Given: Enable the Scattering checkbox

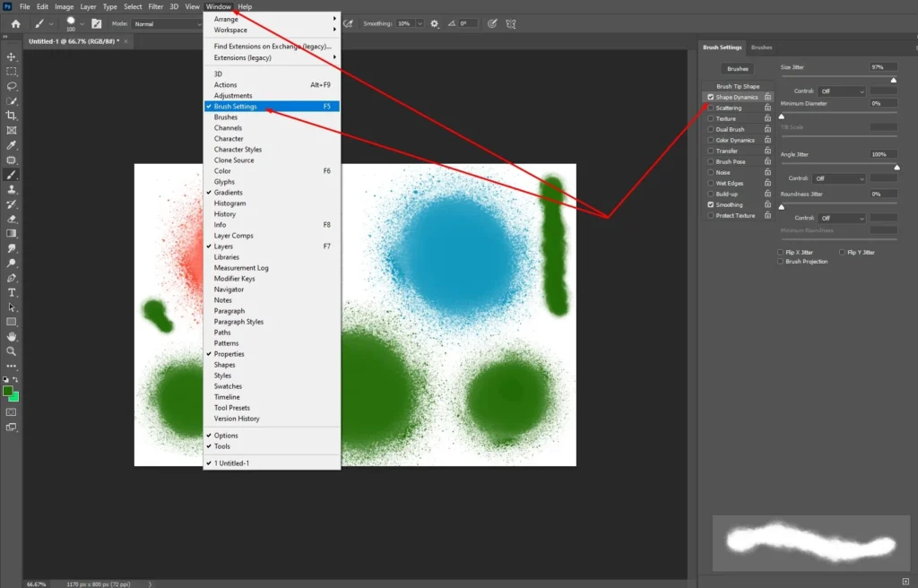Looking at the screenshot, I should 711,108.
